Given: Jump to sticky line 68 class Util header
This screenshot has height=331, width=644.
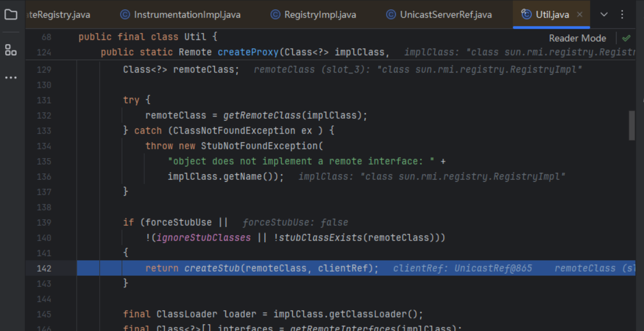Looking at the screenshot, I should (x=148, y=37).
